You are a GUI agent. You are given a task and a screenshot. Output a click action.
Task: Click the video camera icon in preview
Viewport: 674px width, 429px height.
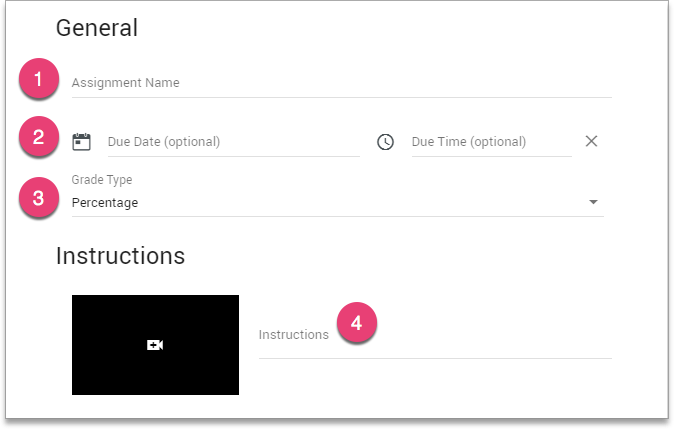155,345
